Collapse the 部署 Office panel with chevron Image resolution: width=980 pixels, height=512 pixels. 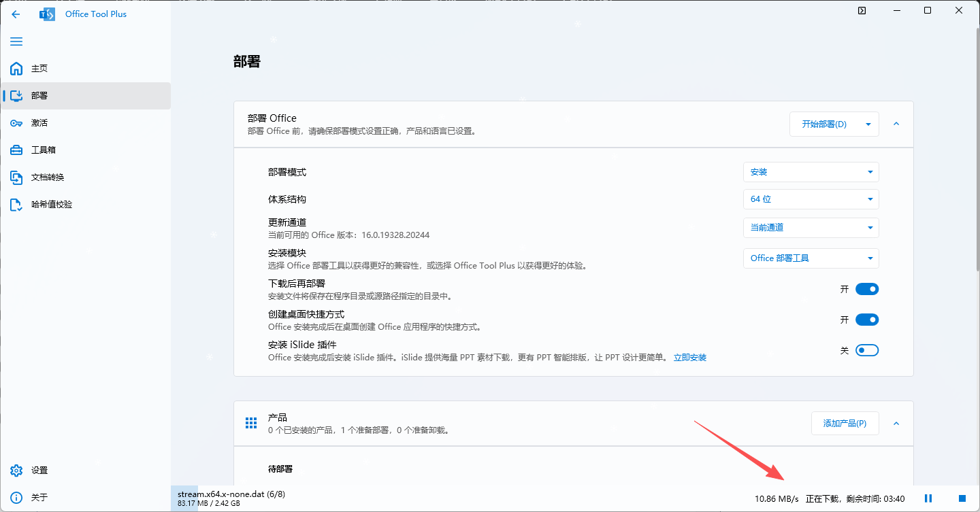[896, 124]
